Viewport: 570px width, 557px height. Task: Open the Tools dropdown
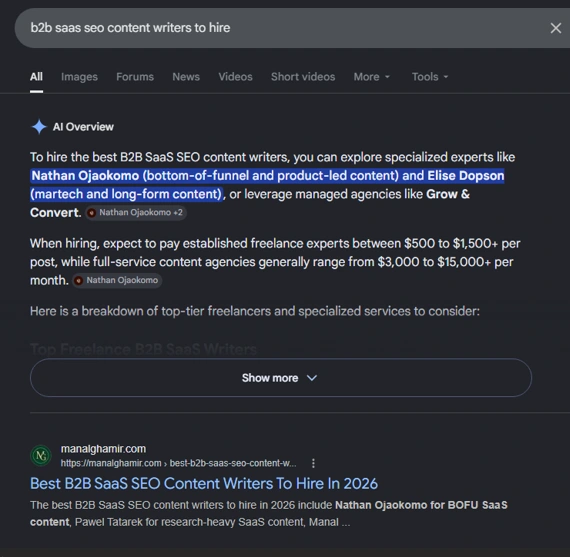point(430,77)
